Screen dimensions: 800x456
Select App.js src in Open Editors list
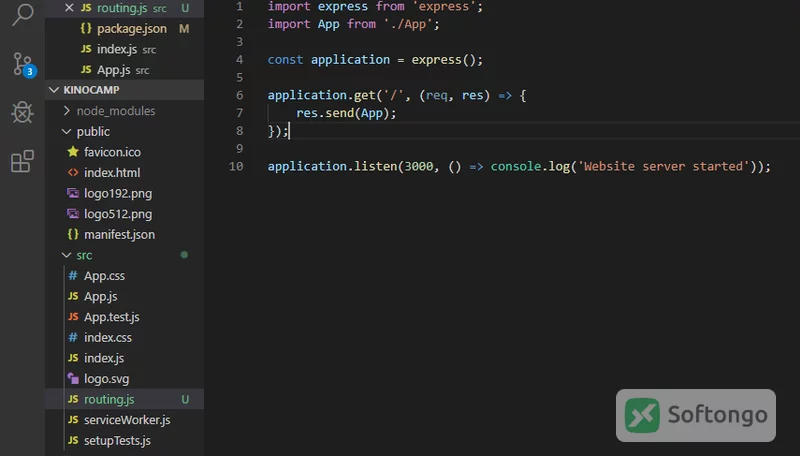pos(124,69)
